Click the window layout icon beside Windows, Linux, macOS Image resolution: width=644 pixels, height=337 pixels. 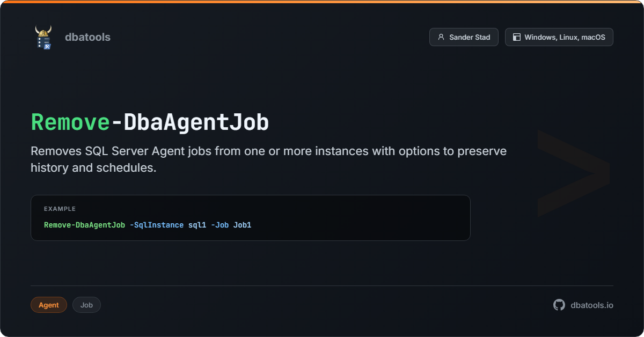pyautogui.click(x=517, y=37)
